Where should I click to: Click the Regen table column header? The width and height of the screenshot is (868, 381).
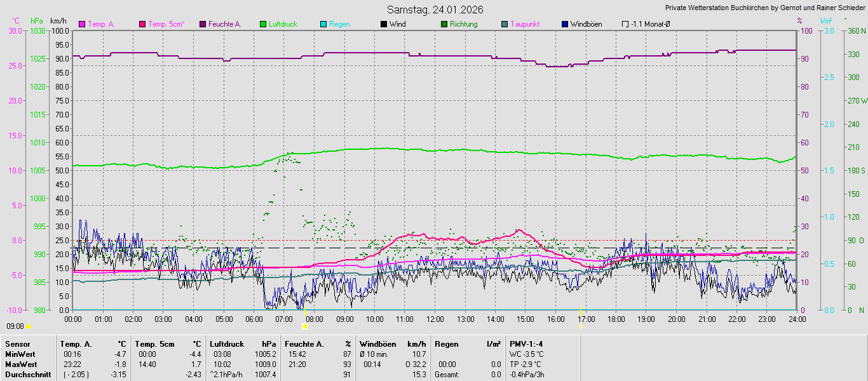pos(446,344)
